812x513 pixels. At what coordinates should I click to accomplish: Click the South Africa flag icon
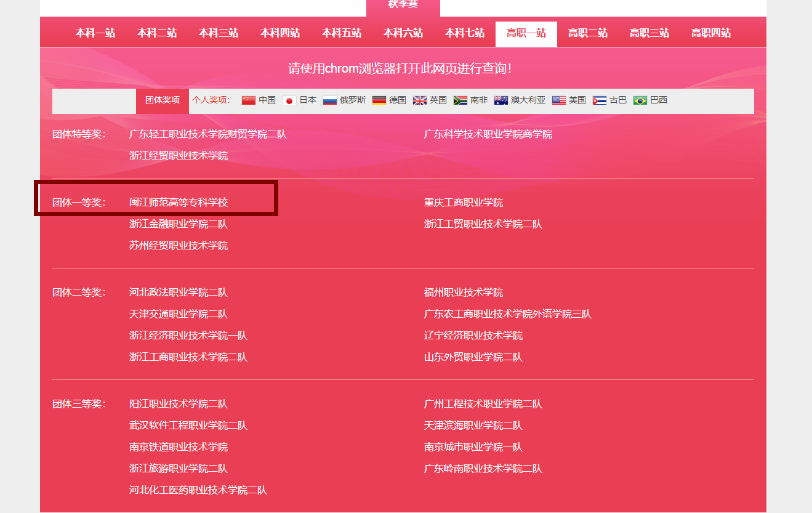[460, 100]
